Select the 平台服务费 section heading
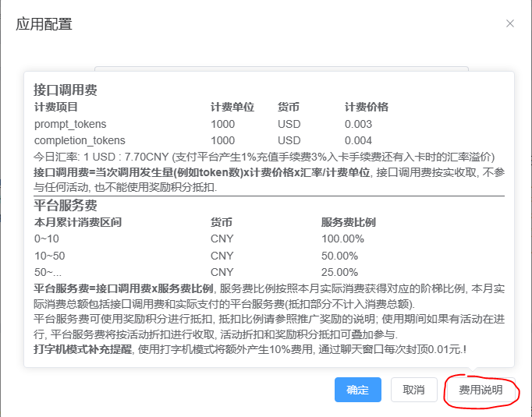This screenshot has height=417, width=532. 66,206
